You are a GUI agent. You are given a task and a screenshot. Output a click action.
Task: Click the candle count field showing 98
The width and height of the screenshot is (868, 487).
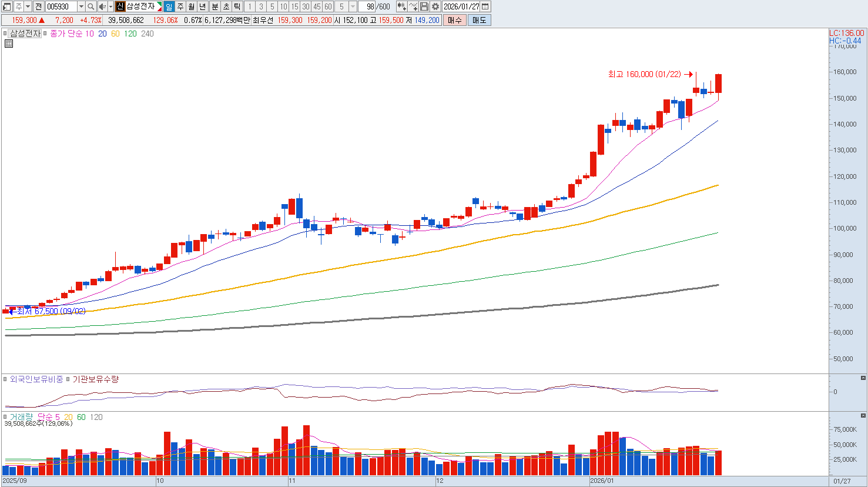click(370, 6)
